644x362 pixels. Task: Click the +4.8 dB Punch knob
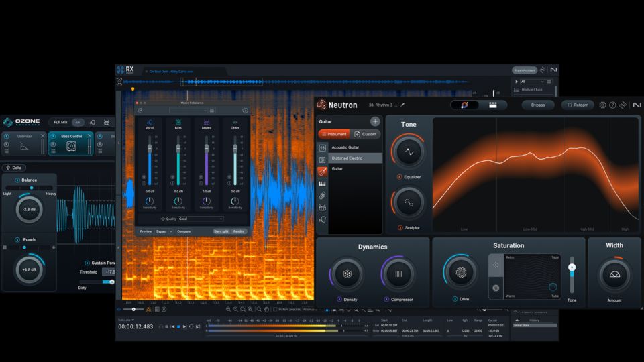click(x=29, y=269)
